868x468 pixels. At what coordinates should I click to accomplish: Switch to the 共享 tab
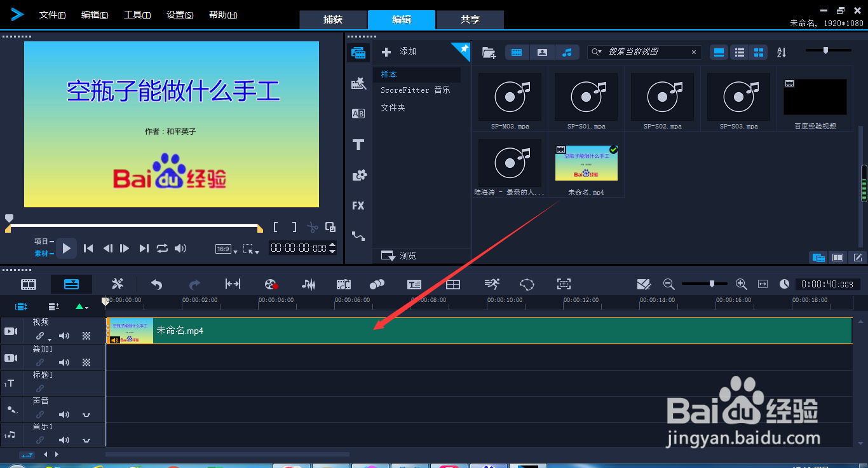coord(470,20)
